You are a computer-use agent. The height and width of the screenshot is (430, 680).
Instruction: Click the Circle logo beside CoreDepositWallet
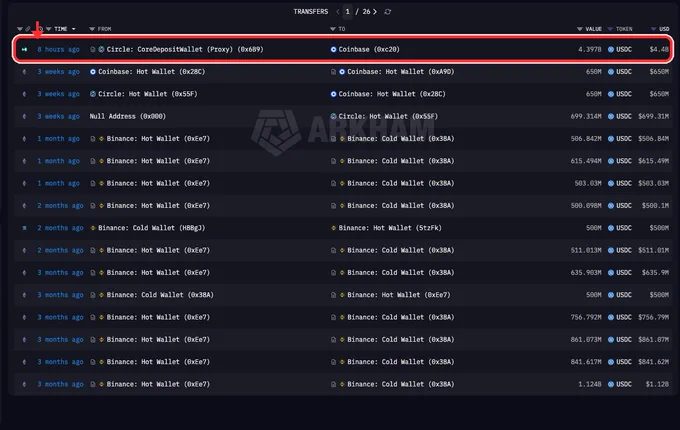101,49
